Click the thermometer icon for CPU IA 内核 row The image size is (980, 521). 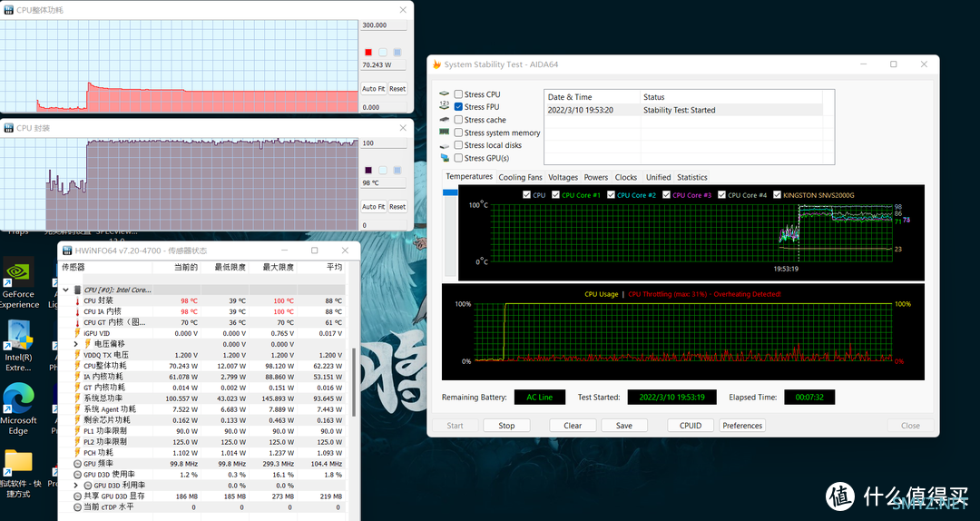(x=77, y=311)
